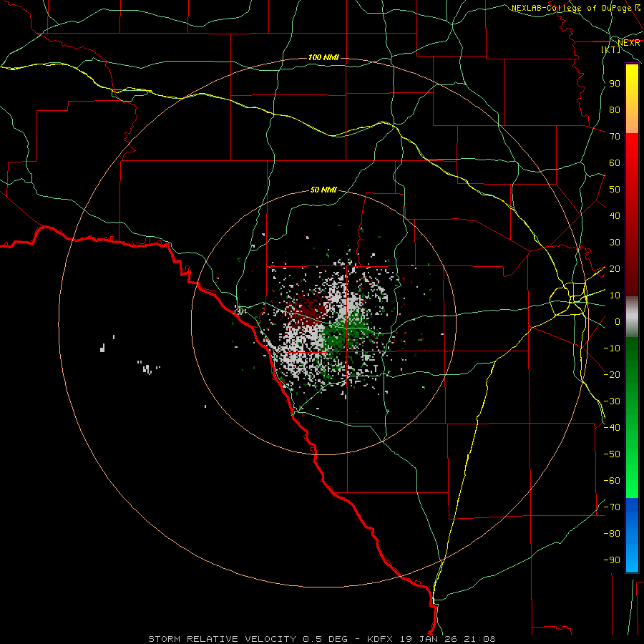The width and height of the screenshot is (644, 644).
Task: Click the -90 value on the velocity scale
Action: (612, 560)
